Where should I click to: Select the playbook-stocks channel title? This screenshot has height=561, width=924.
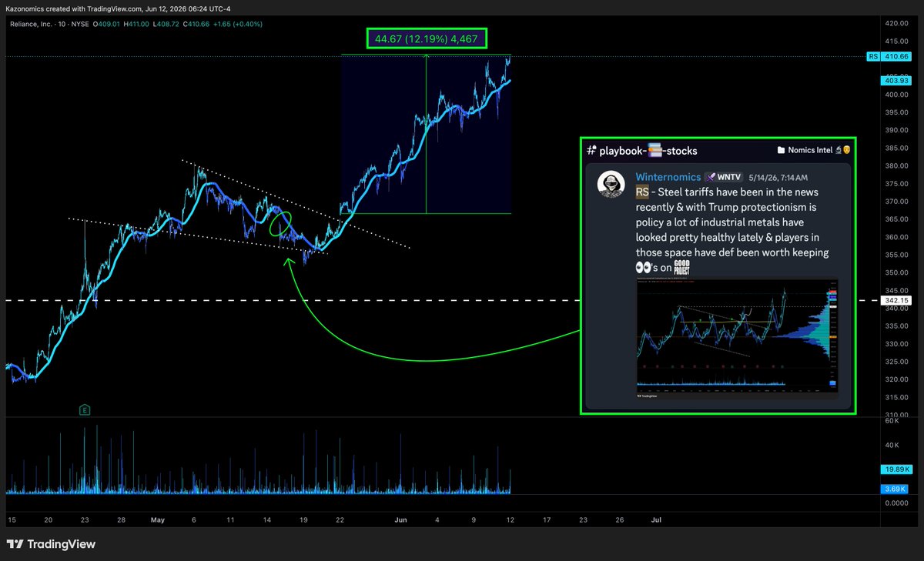[648, 150]
